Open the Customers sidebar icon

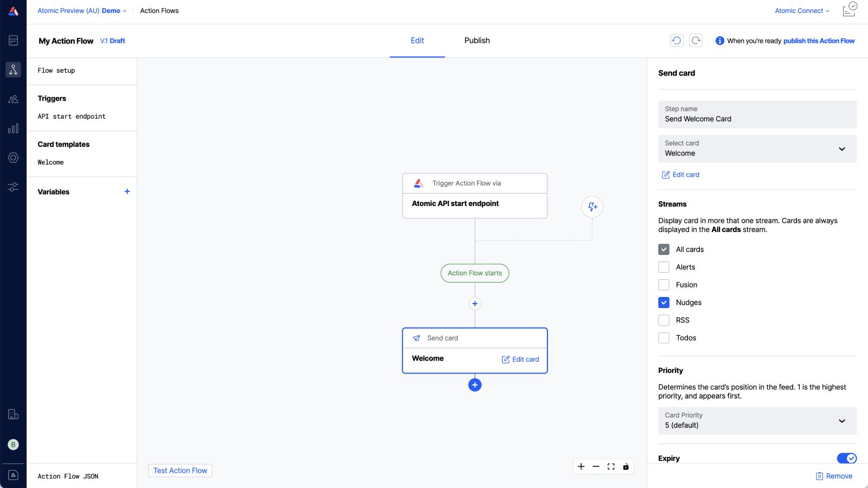coord(14,99)
